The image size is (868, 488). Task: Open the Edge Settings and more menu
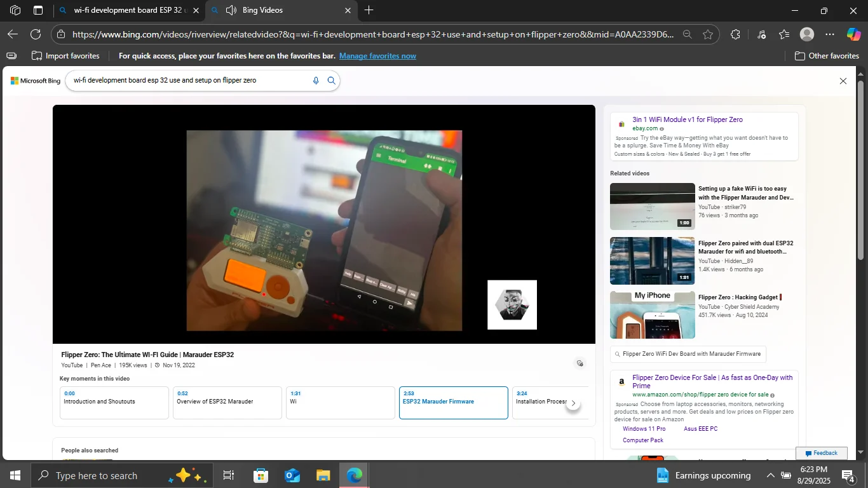click(x=830, y=34)
